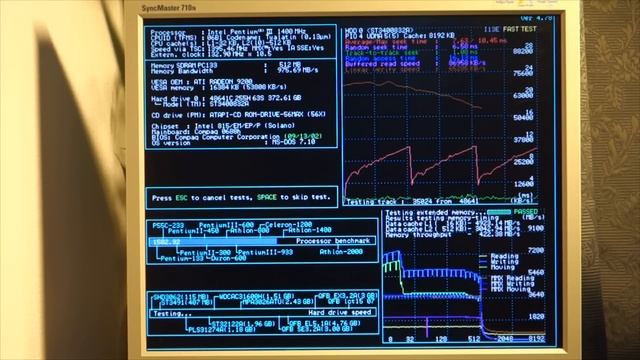Click the 'PentiumIII-933' reference label

[266, 252]
